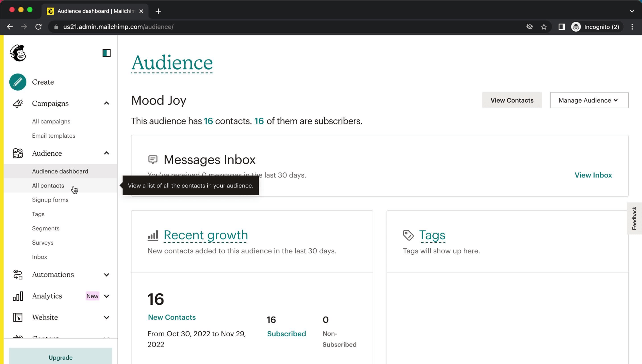The width and height of the screenshot is (642, 364).
Task: Click the Campaigns megaphone icon
Action: point(18,103)
